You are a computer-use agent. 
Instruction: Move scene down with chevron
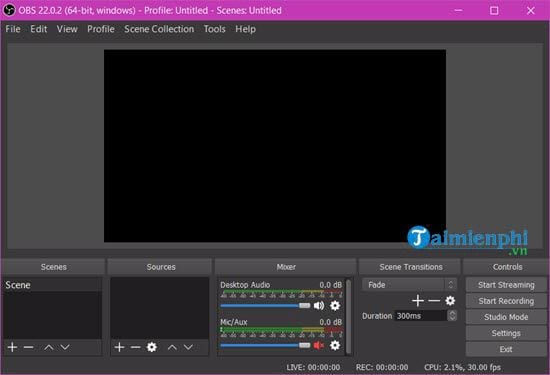point(65,347)
